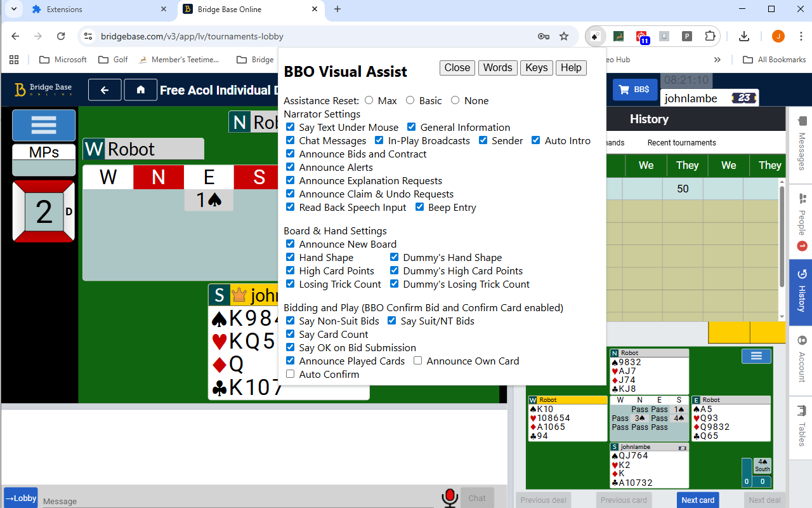Go to BBO home via house icon
Viewport: 812px width, 508px height.
141,90
